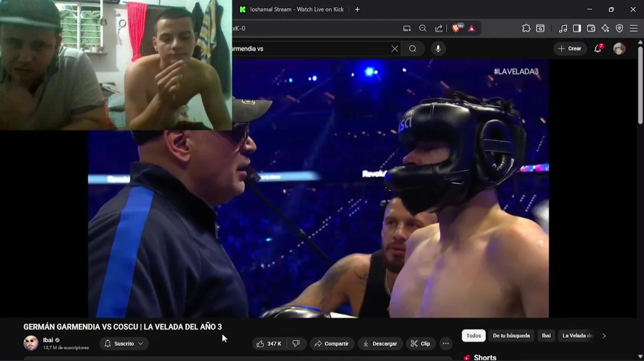Like the video with 347 K

(x=268, y=343)
